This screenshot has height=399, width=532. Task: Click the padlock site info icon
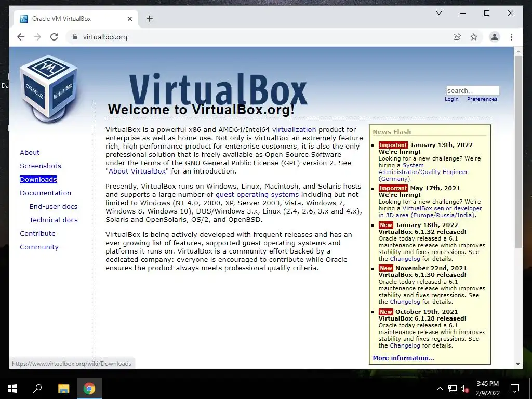[x=75, y=37]
